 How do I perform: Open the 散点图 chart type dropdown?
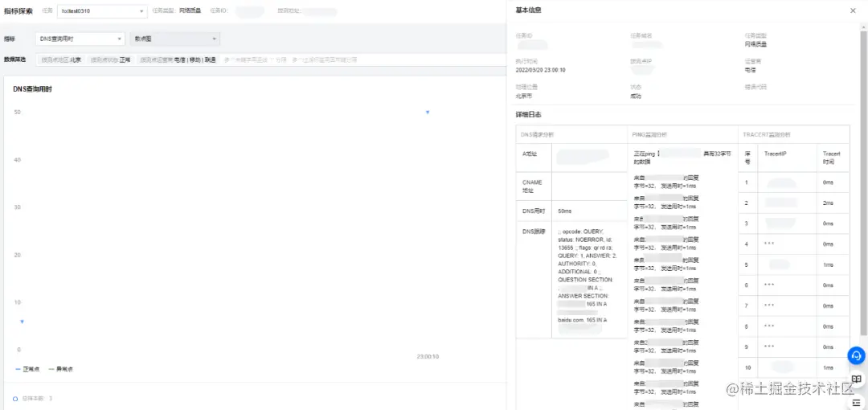click(x=174, y=39)
